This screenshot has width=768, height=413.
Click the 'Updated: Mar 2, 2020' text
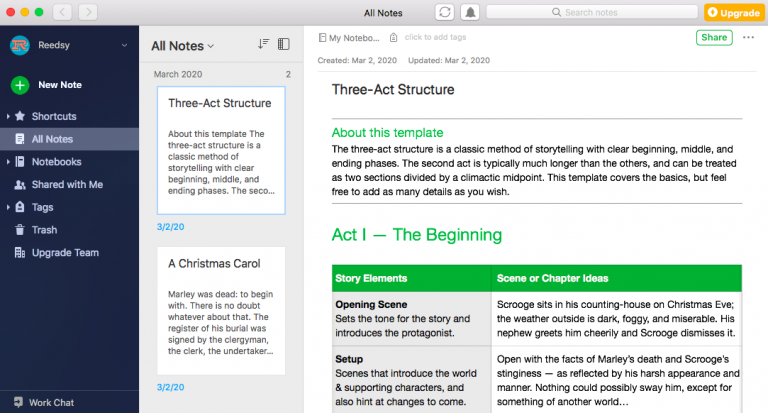click(x=449, y=60)
